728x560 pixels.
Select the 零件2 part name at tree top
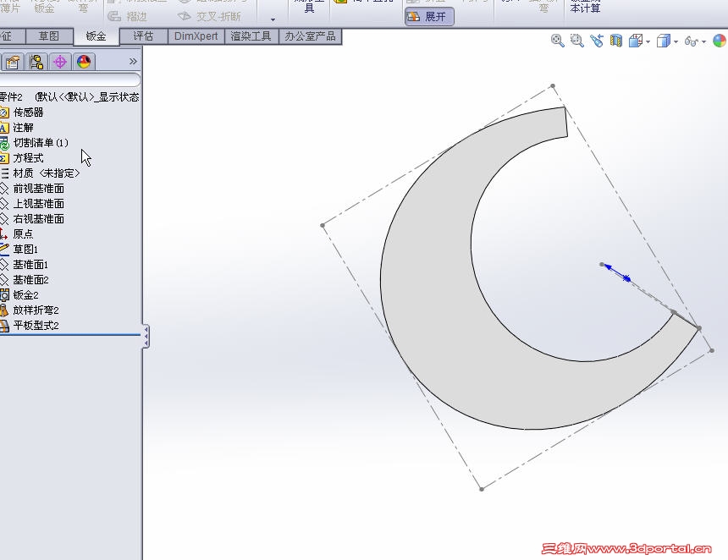(11, 97)
